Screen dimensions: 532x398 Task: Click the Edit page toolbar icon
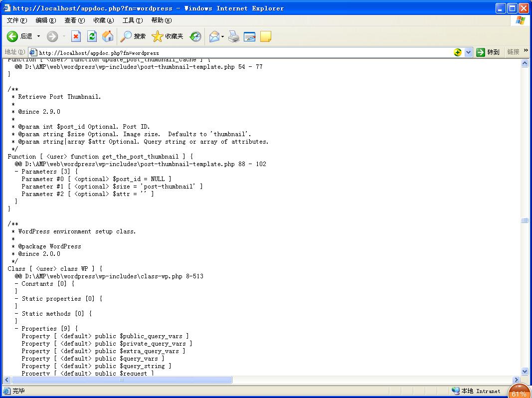249,36
